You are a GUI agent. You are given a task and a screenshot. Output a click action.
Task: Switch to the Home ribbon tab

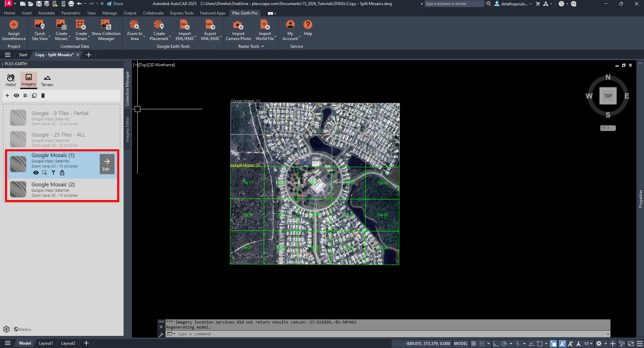click(x=9, y=13)
